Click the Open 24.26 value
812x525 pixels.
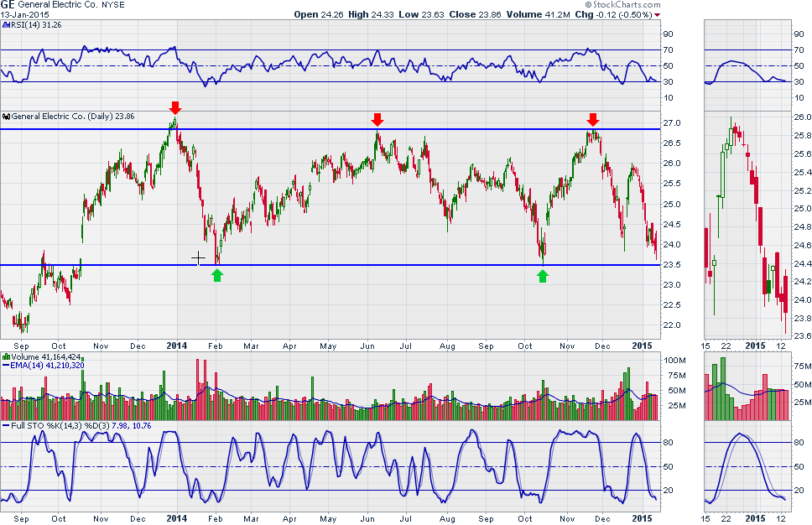point(319,14)
